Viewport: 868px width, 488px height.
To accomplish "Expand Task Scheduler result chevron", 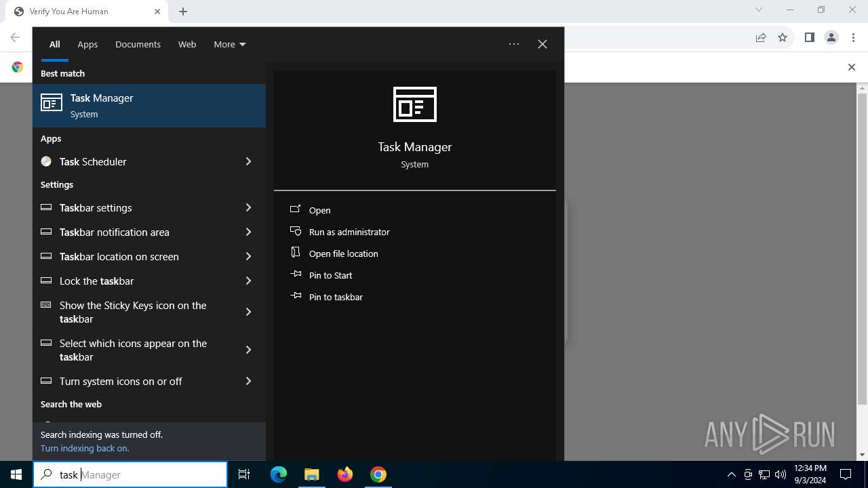I will 248,161.
